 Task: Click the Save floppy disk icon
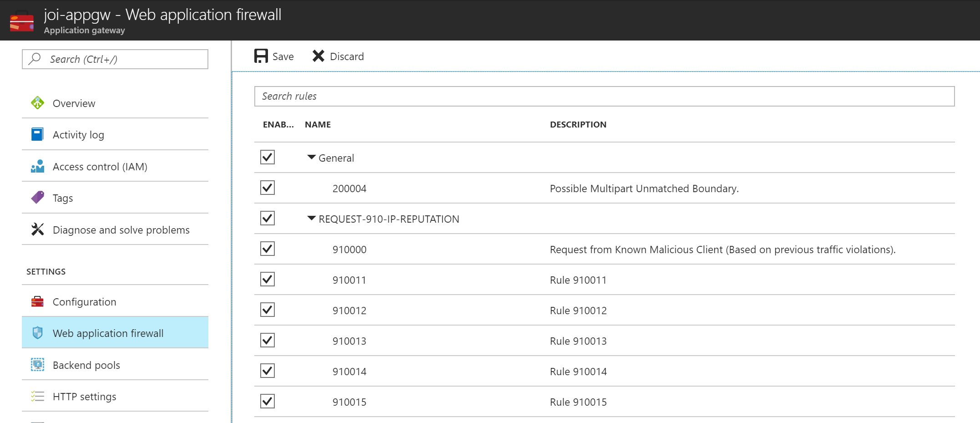click(261, 56)
